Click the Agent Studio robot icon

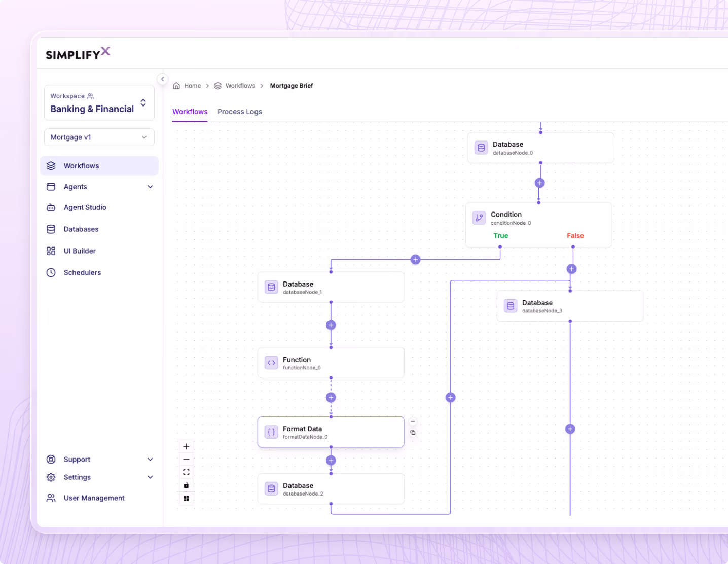51,207
